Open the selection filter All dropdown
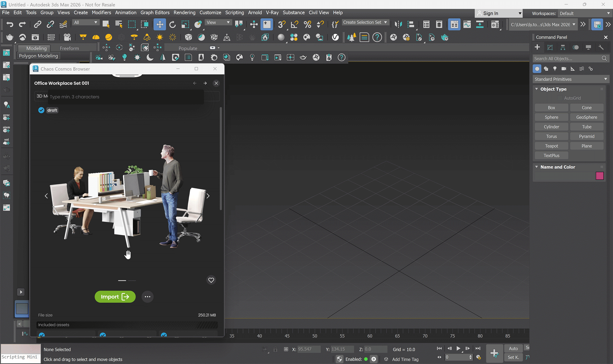Viewport: 613px width, 364px height. coord(85,22)
